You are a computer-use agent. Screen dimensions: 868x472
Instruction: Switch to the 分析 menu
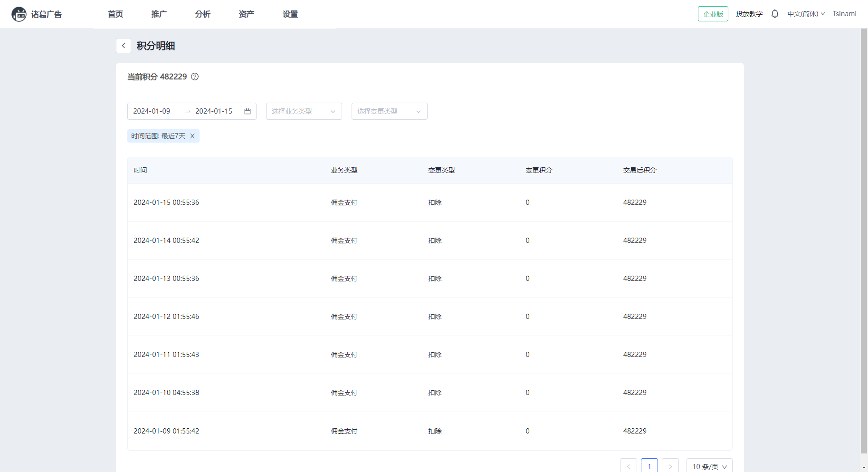click(x=203, y=14)
